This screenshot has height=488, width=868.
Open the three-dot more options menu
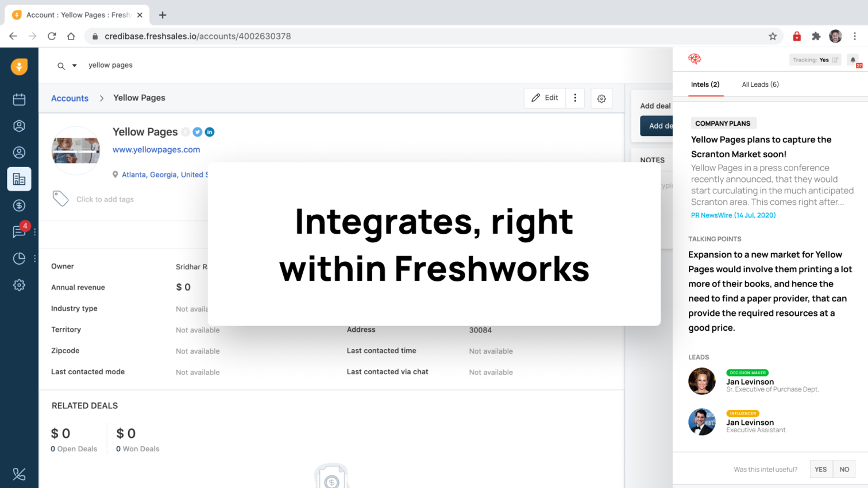click(575, 98)
